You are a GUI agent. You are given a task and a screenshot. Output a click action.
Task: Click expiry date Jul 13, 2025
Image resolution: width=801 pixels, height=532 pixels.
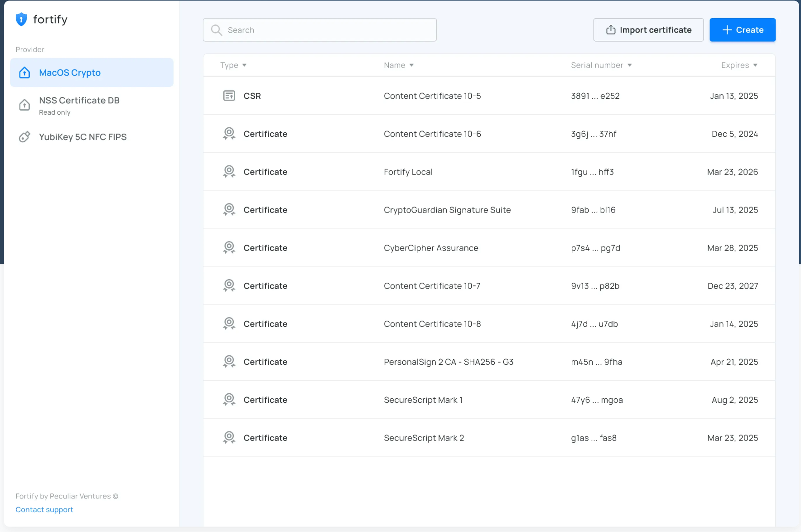[x=735, y=210]
